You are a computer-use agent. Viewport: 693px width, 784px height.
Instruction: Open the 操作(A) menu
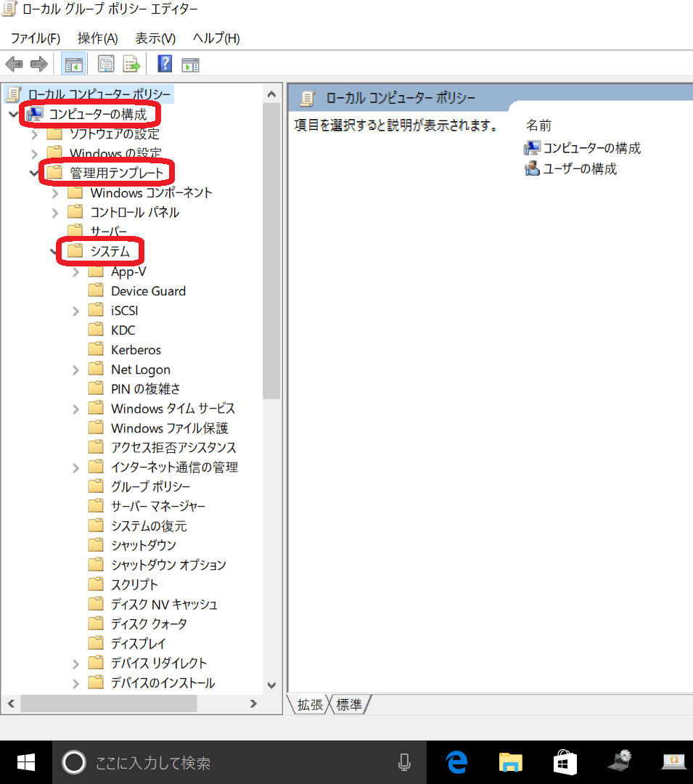97,38
